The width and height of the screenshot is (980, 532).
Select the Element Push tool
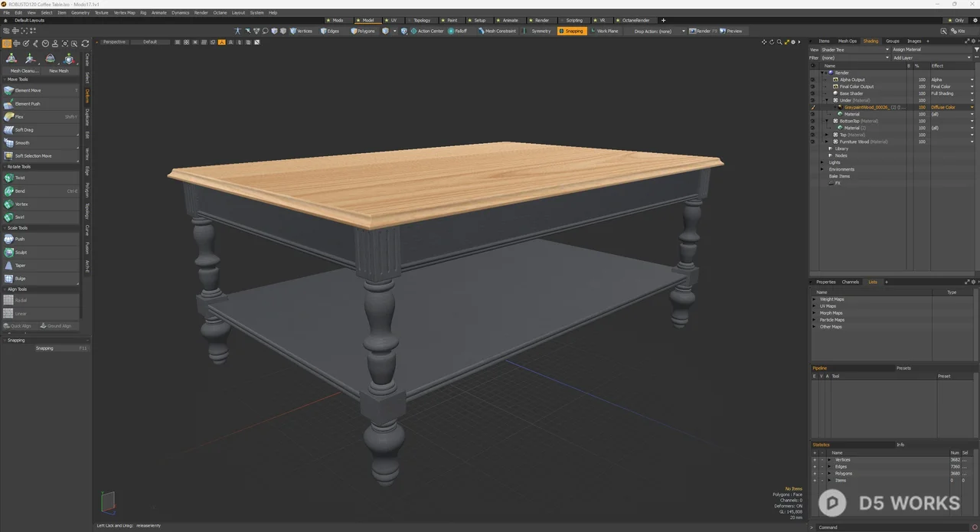coord(41,103)
